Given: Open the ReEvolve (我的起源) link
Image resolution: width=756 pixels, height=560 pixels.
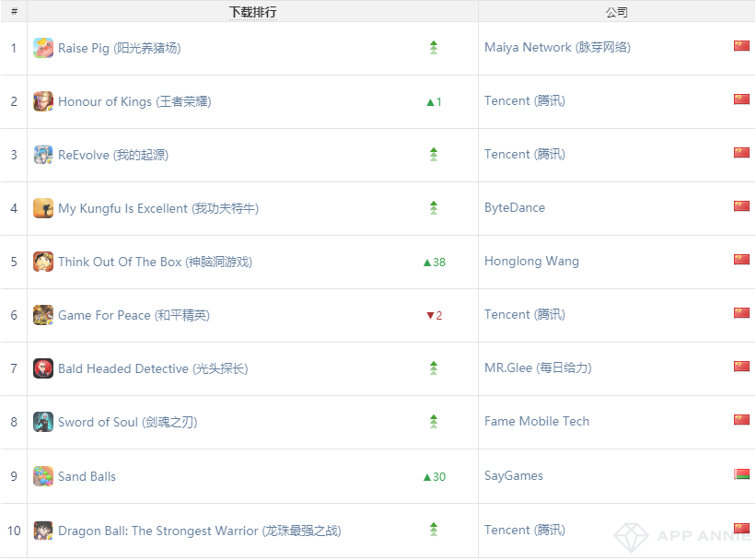Looking at the screenshot, I should [113, 156].
